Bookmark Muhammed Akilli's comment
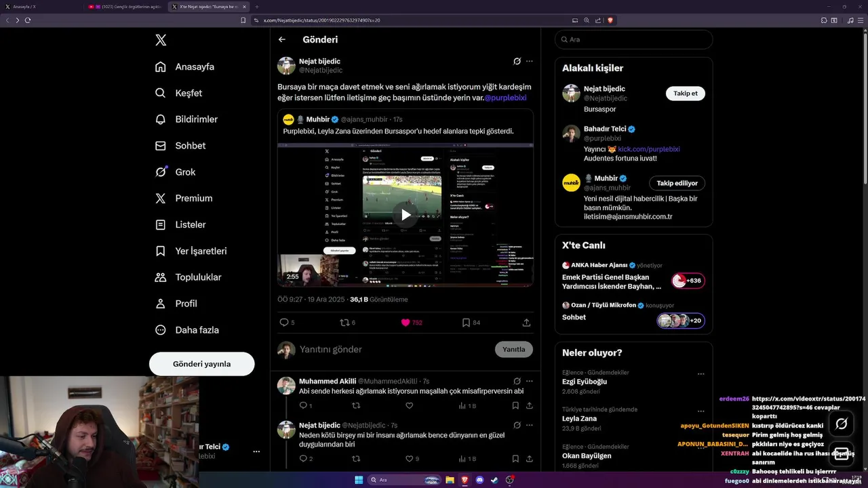Screen dimensions: 868x488 click(x=515, y=406)
